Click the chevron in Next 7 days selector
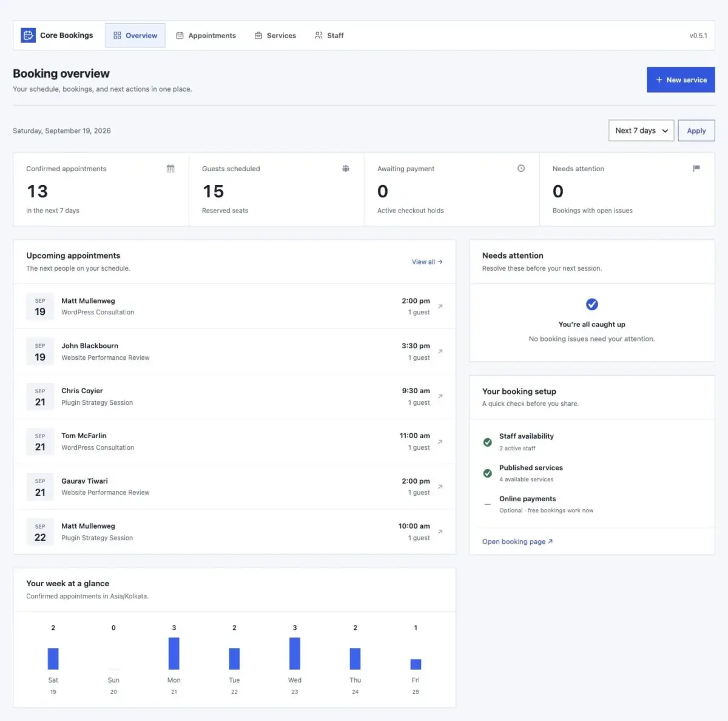 (665, 131)
